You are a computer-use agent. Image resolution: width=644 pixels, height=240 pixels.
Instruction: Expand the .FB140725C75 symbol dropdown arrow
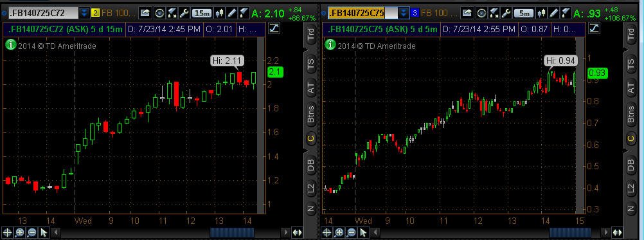tap(404, 13)
